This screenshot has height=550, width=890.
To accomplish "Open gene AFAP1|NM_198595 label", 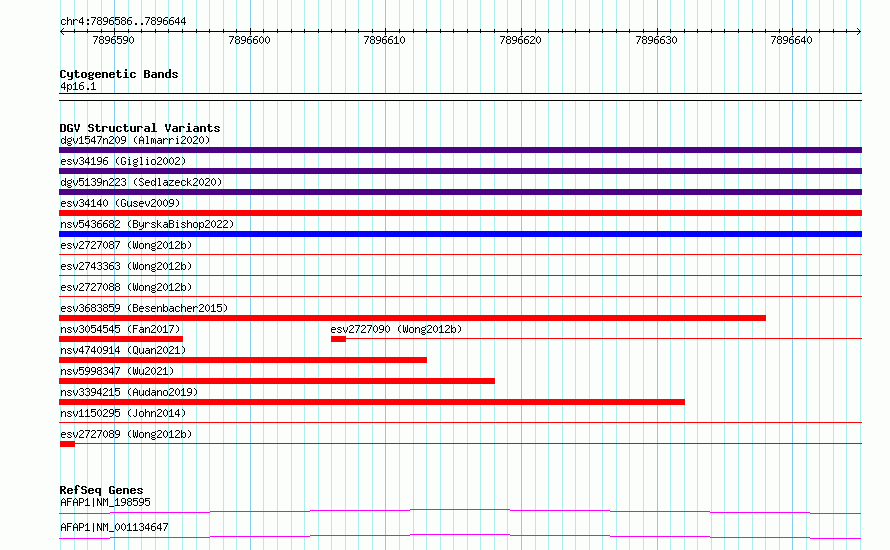I will pos(105,502).
